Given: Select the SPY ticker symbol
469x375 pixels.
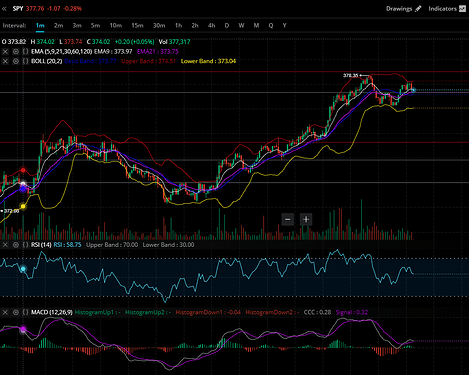Looking at the screenshot, I should tap(18, 9).
